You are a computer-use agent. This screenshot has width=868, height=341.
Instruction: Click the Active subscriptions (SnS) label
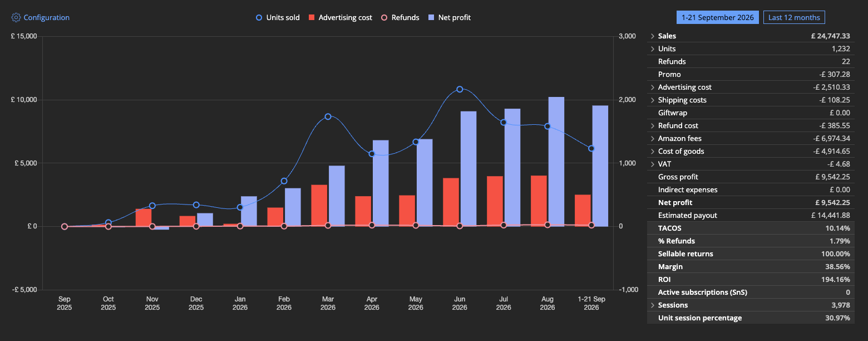tap(703, 293)
